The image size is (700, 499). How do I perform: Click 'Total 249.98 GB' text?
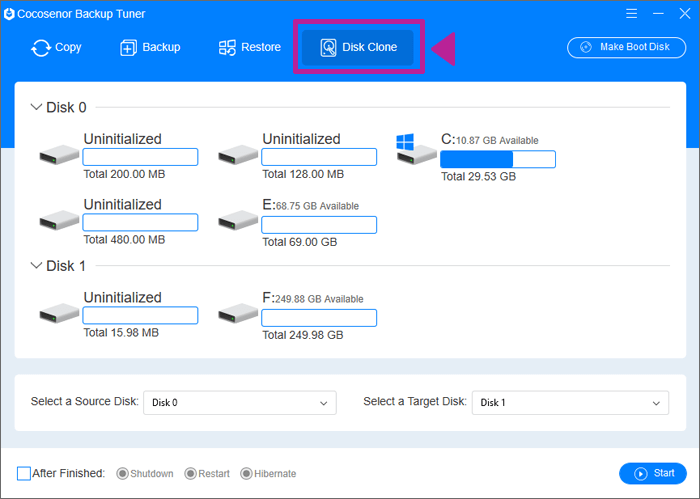click(x=303, y=335)
